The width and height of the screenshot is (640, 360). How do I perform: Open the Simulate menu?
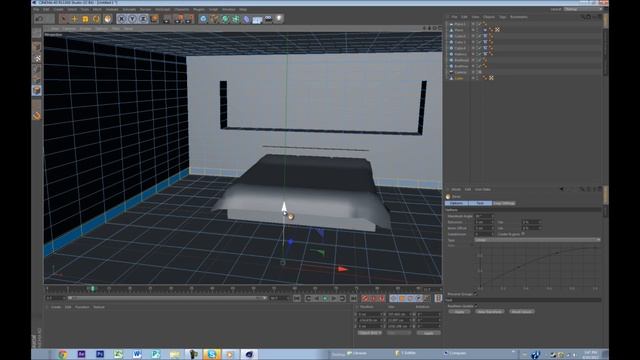tap(129, 9)
